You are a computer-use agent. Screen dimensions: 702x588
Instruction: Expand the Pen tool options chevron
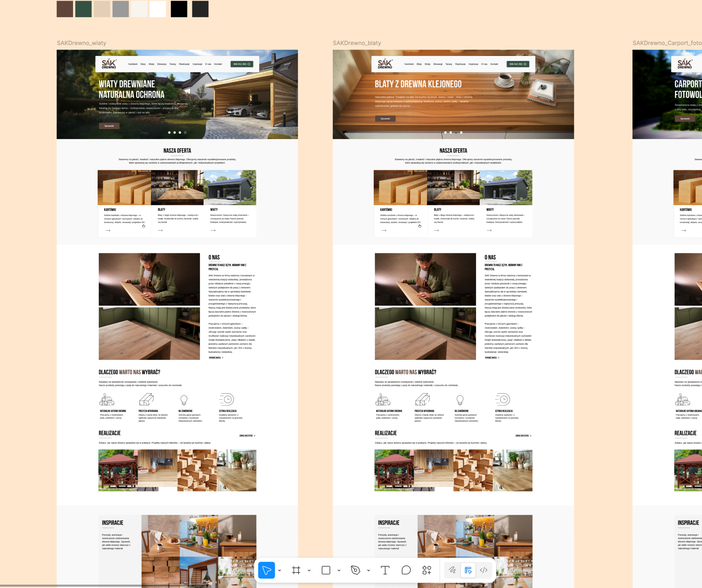pos(368,570)
